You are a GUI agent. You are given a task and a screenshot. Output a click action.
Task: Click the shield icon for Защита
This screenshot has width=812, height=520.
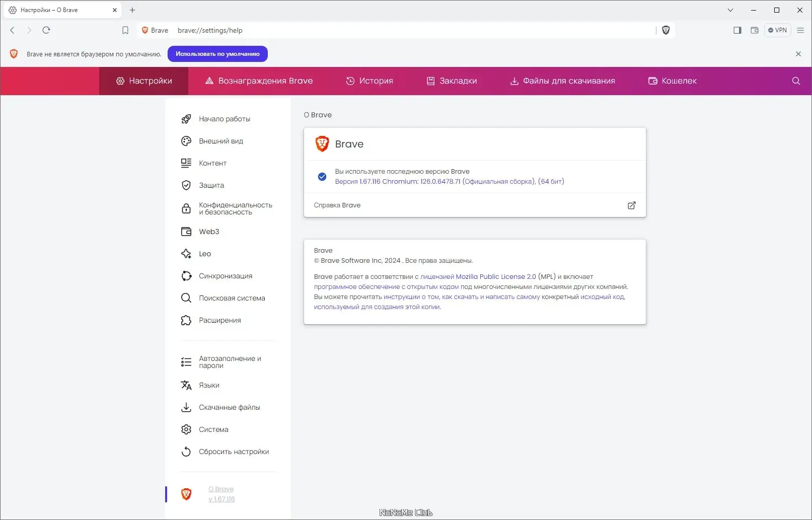[186, 185]
